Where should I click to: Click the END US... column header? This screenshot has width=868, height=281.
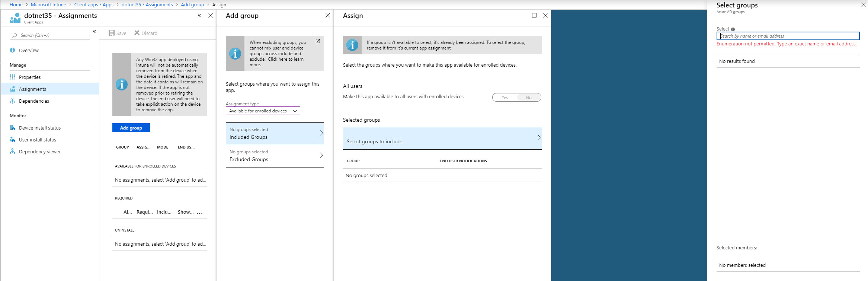186,147
